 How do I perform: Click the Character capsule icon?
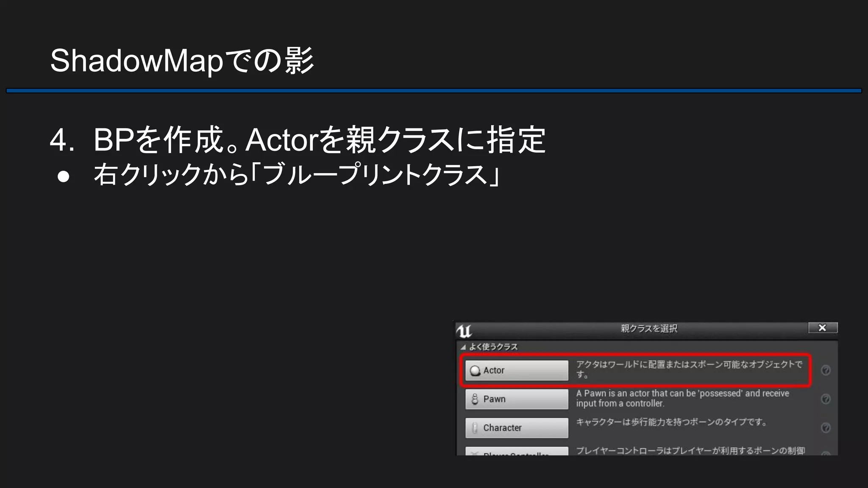click(475, 428)
